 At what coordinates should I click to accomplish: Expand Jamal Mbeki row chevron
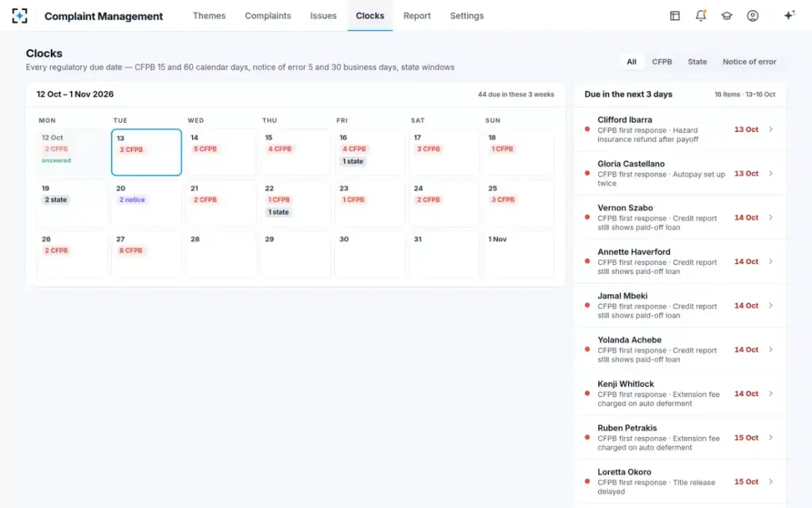[x=771, y=305]
